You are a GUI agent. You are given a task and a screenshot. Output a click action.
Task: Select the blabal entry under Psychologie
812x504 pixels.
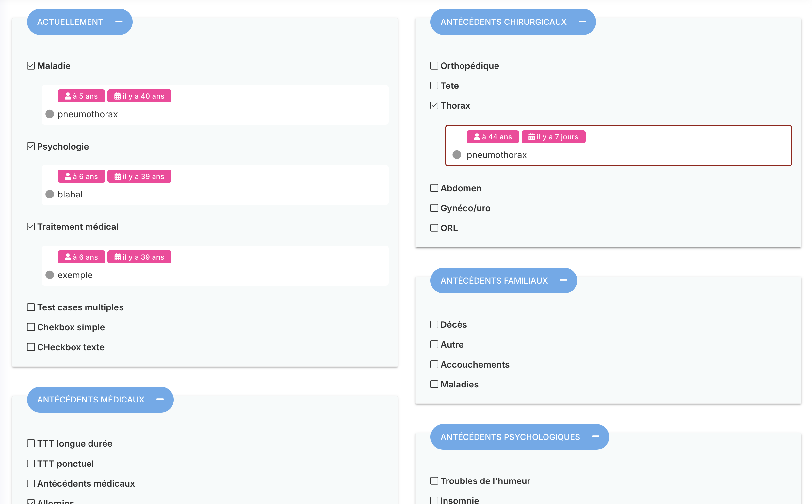click(215, 185)
